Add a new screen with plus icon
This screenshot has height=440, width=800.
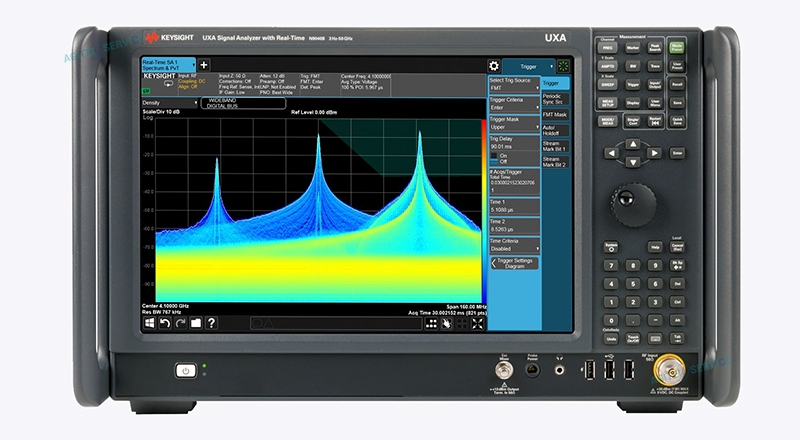tap(204, 65)
